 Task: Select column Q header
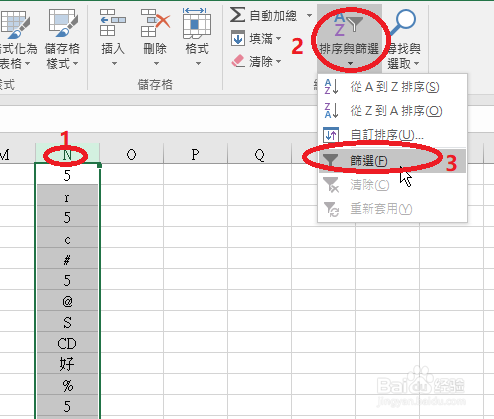coord(259,154)
